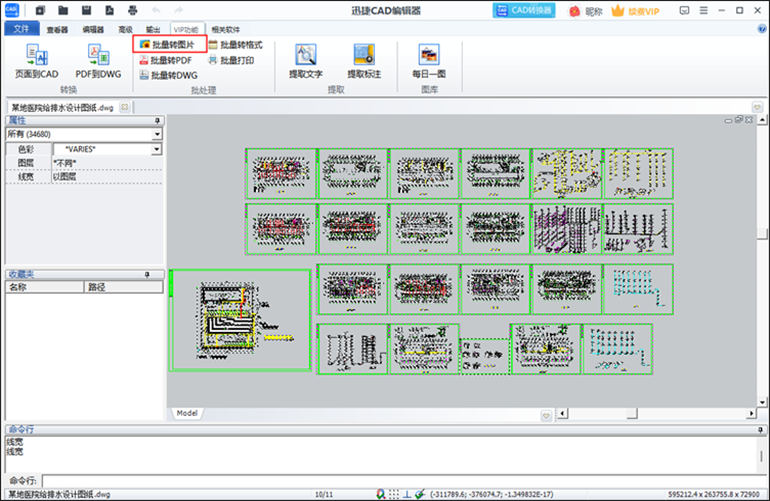The image size is (770, 501).
Task: Click the 10/11 counter in status bar
Action: pos(324,494)
